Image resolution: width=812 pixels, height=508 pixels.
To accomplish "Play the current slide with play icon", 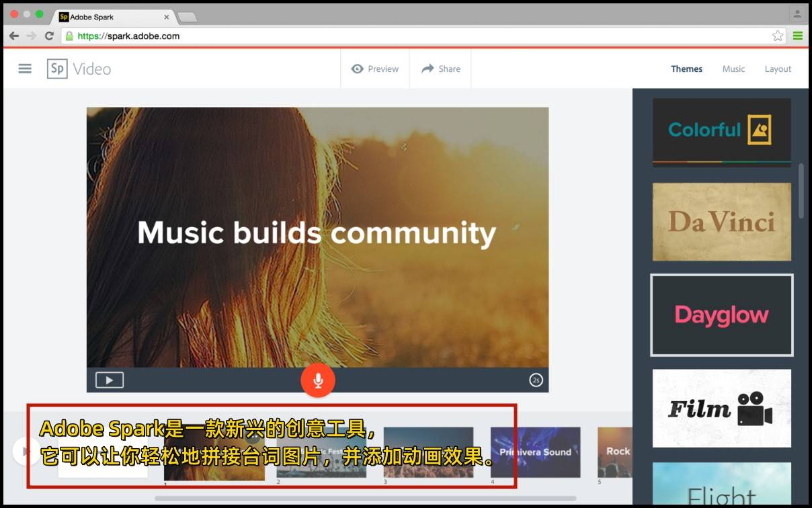I will point(110,380).
